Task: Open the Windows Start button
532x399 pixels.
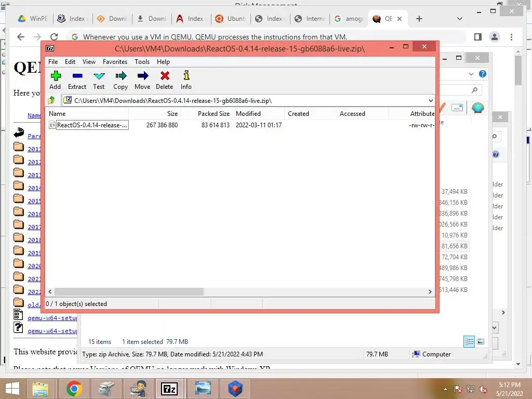Action: pyautogui.click(x=12, y=389)
